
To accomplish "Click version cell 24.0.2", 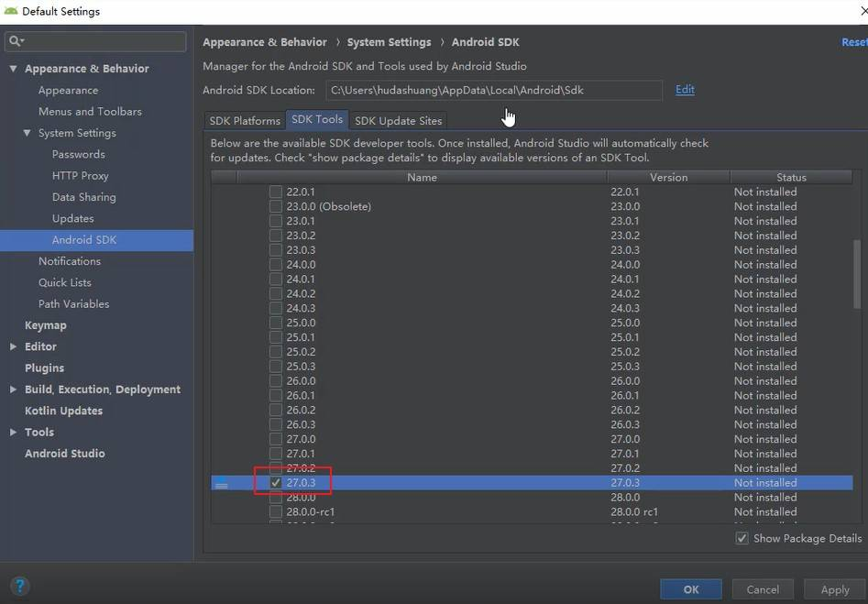I will click(x=625, y=293).
